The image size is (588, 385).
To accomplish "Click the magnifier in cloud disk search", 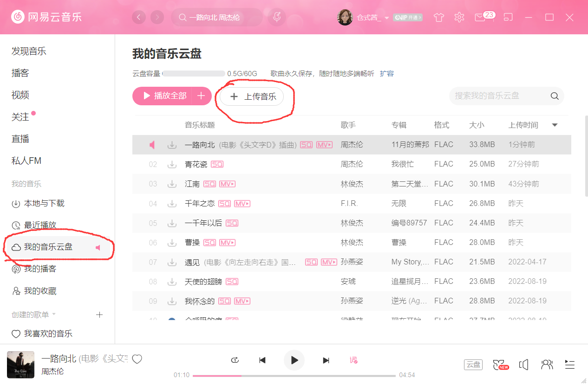I will (x=554, y=96).
